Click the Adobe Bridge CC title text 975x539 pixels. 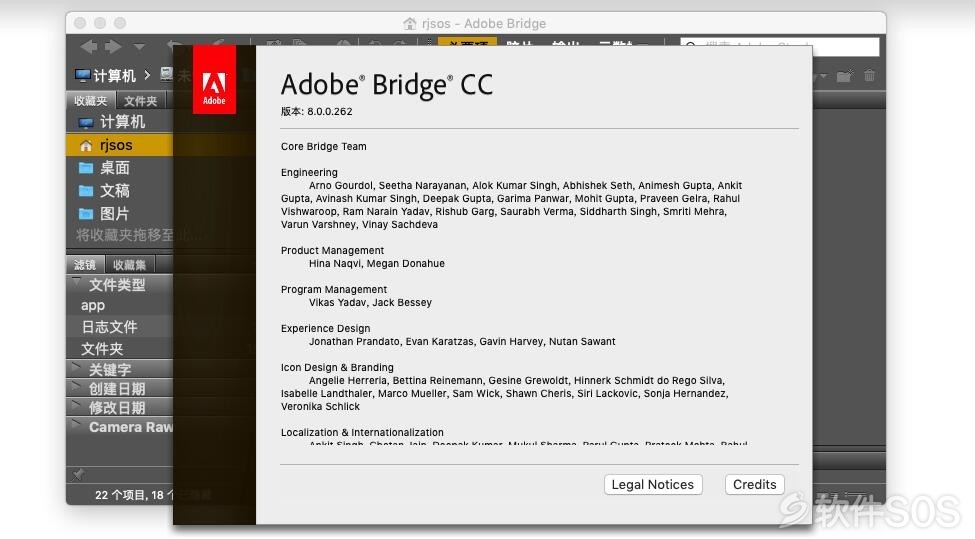pyautogui.click(x=386, y=85)
